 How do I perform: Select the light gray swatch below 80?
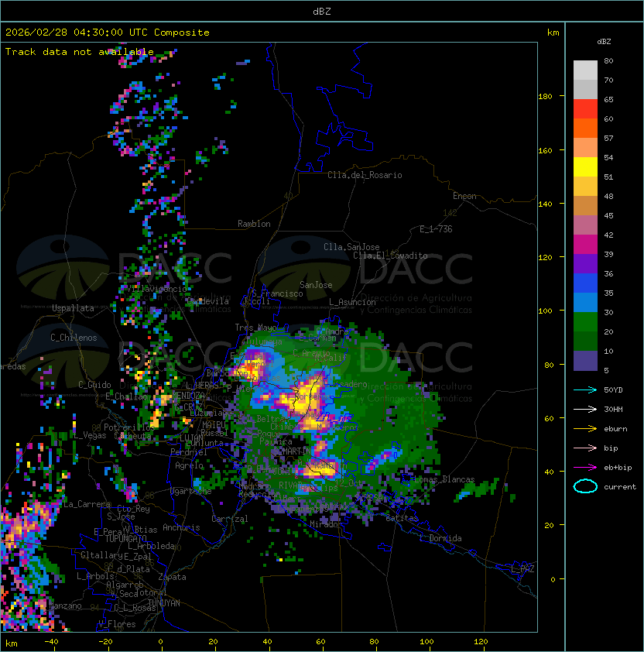(x=585, y=70)
